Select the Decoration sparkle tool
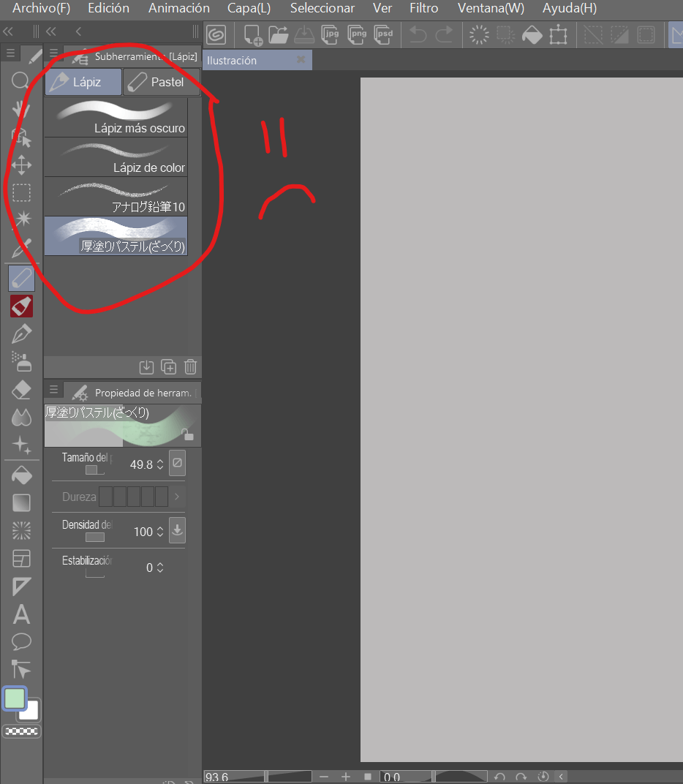Viewport: 683px width, 784px height. [21, 445]
